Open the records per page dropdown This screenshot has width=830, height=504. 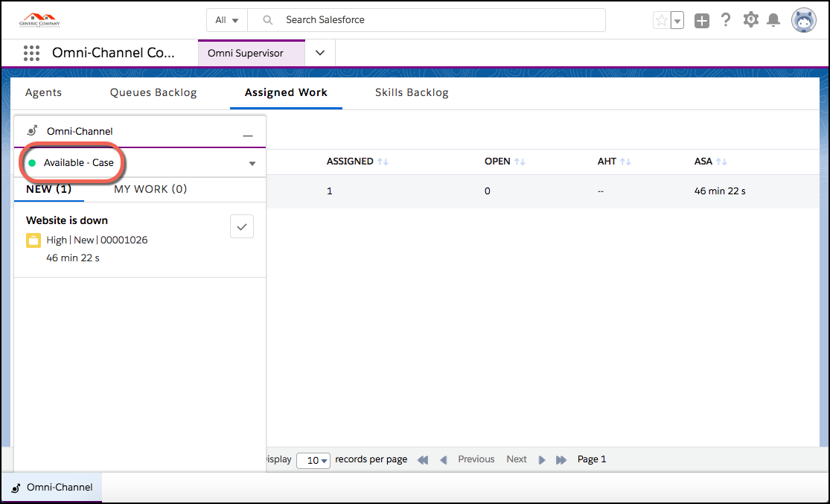tap(313, 460)
